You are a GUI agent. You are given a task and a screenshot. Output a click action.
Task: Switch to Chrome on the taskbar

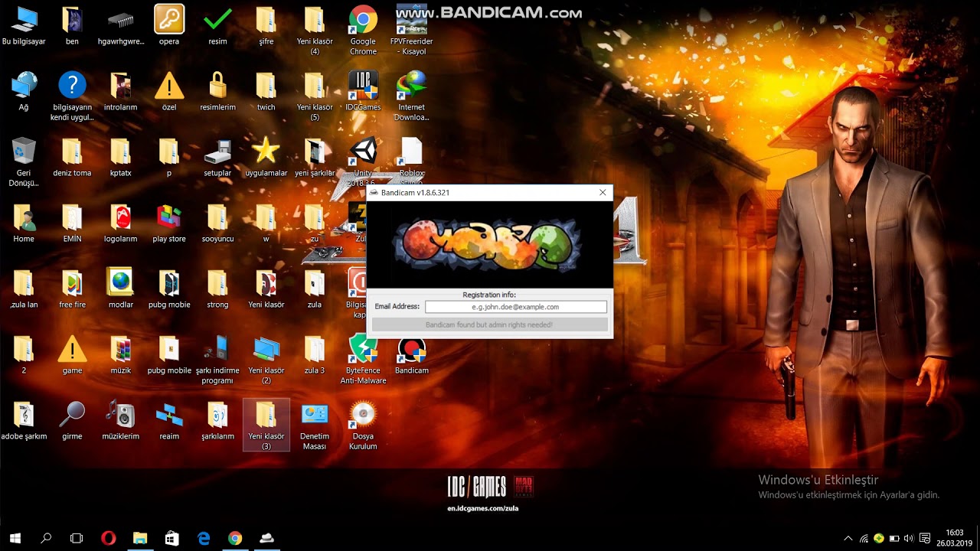[x=235, y=538]
